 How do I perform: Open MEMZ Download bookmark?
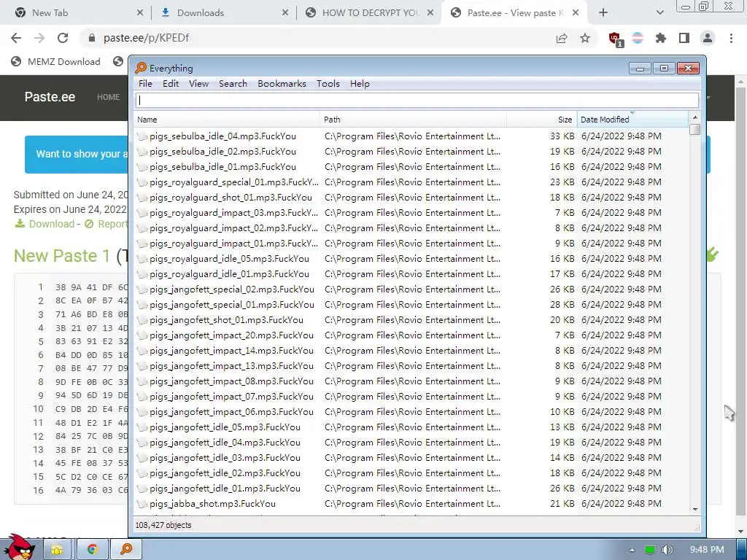(55, 61)
